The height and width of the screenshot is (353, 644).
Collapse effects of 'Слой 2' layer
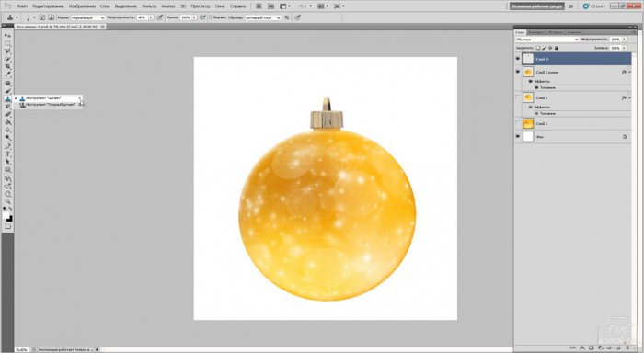[629, 97]
